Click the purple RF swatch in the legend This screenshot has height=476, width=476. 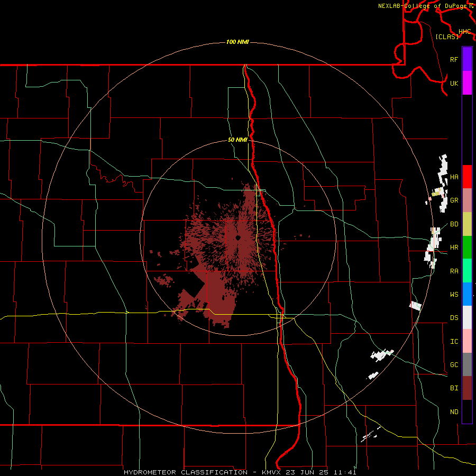[467, 59]
